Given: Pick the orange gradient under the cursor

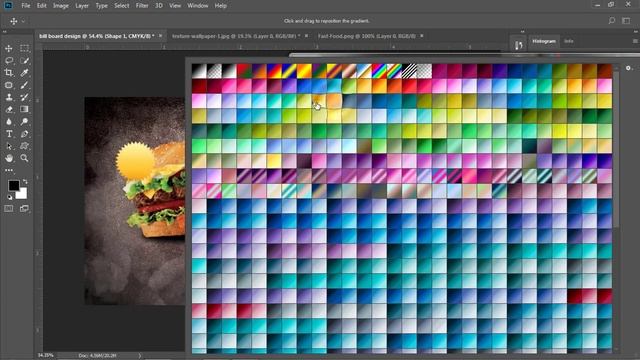Looking at the screenshot, I should coord(319,101).
